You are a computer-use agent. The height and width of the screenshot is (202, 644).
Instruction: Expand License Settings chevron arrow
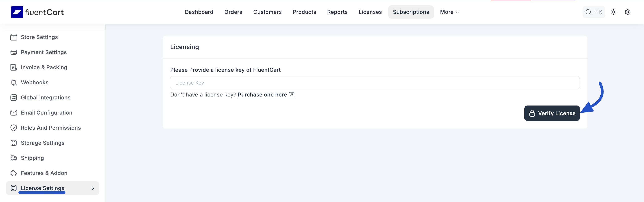[93, 188]
